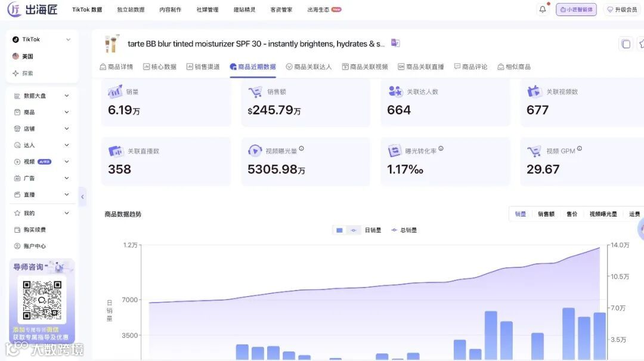Switch to the 商品关联视频 tab

[x=365, y=67]
